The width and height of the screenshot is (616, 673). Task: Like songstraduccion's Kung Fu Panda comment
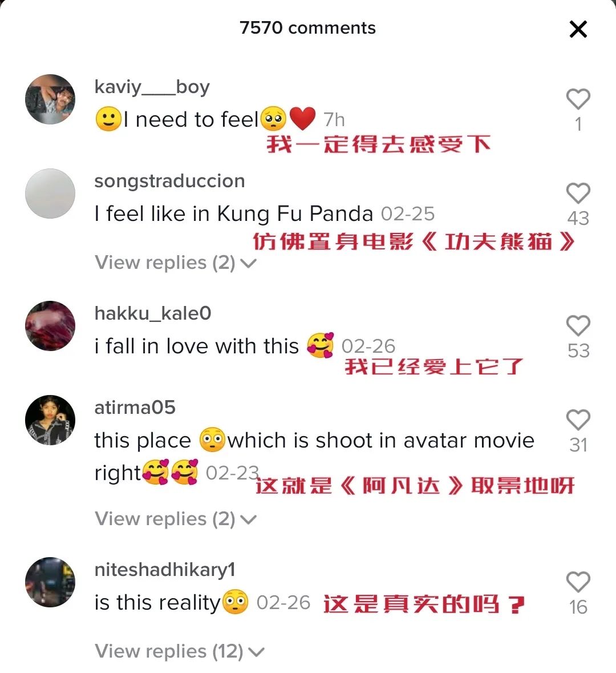click(578, 193)
